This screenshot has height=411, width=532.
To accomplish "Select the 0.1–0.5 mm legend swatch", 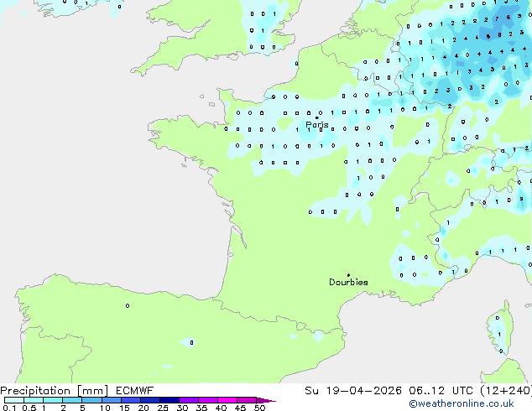I will 14,400.
